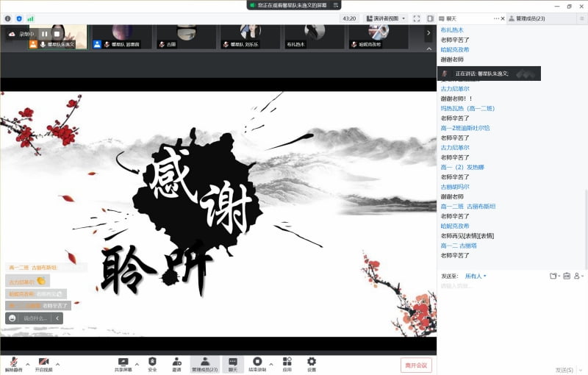588x375 pixels.
Task: Open the 应用 apps icon
Action: click(x=287, y=361)
